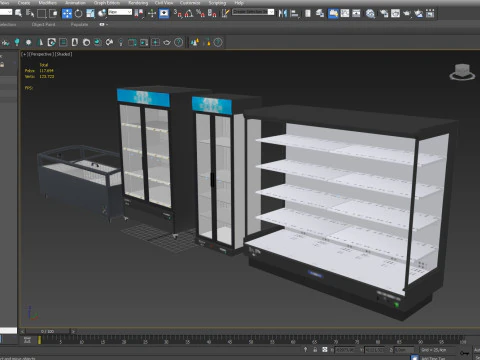Open the Create menu

click(x=24, y=3)
